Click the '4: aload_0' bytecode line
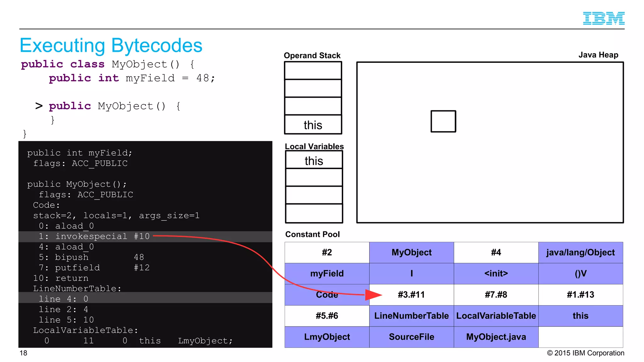644x362 pixels. coord(66,247)
